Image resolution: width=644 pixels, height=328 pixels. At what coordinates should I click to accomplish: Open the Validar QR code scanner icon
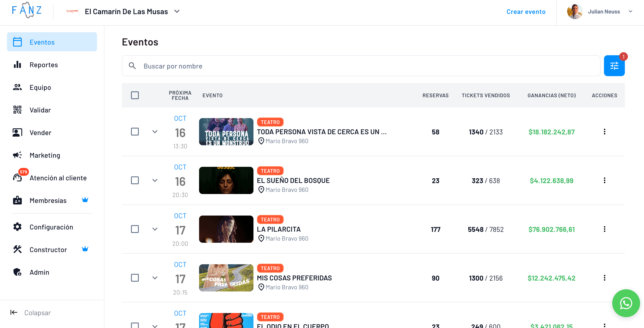tap(17, 110)
